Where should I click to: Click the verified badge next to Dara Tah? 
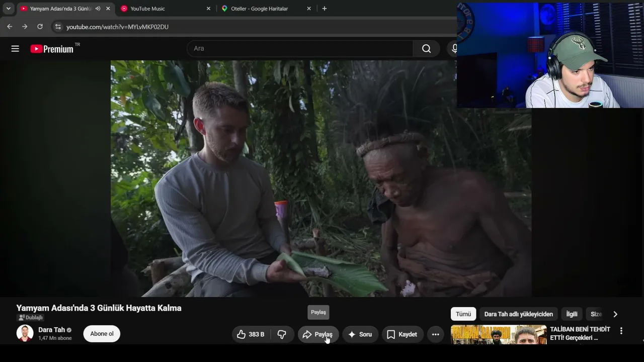tap(69, 330)
